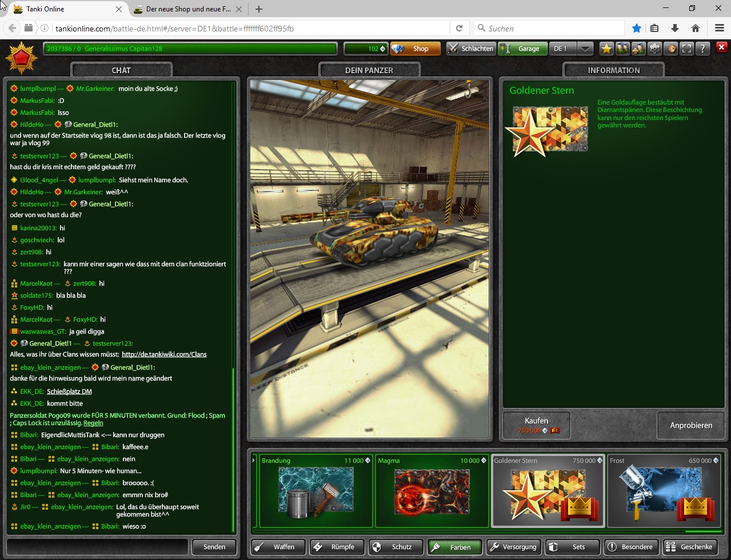731x560 pixels.
Task: Toggle Firefox bookmark star for this page
Action: (x=636, y=28)
